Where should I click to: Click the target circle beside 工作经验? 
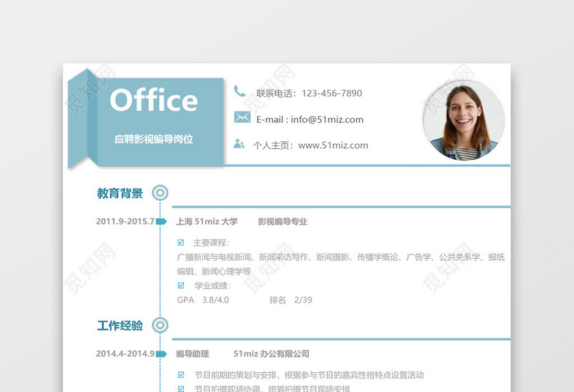click(x=160, y=325)
